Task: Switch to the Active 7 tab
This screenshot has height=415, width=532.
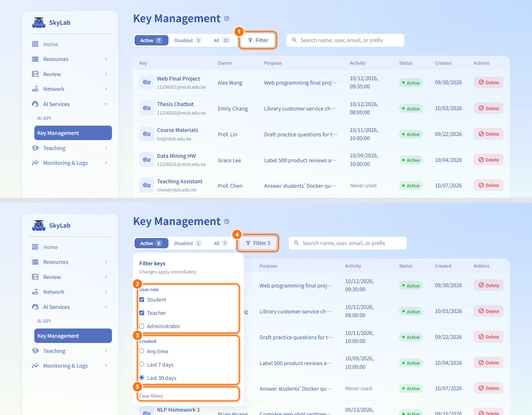Action: (151, 40)
